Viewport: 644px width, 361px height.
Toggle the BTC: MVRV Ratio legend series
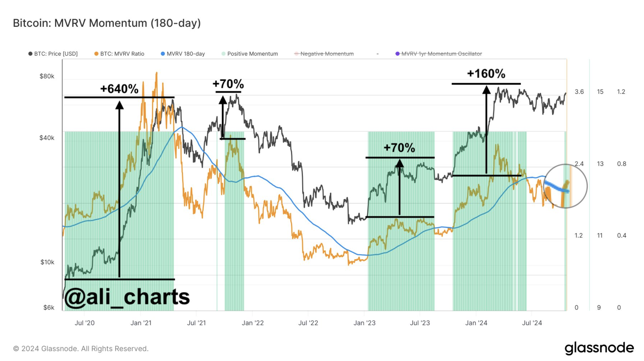point(122,54)
